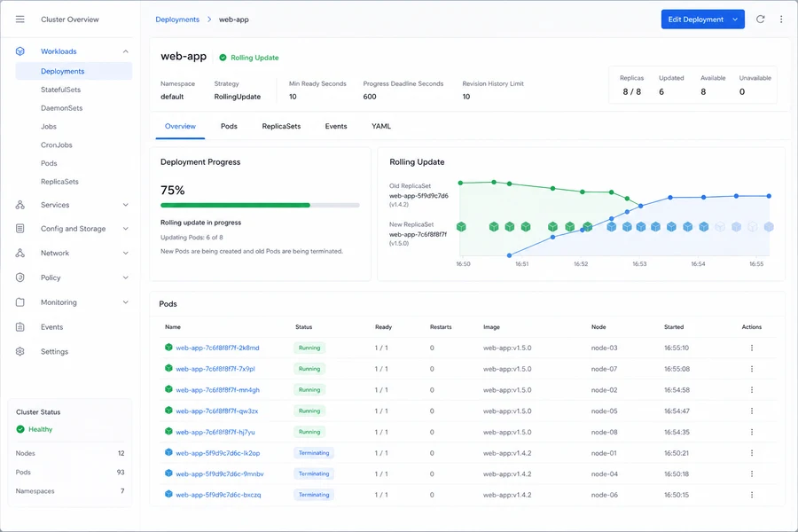Open pod web-app-7c6f8f8f7f-2k8md link
This screenshot has width=798, height=532.
click(217, 348)
